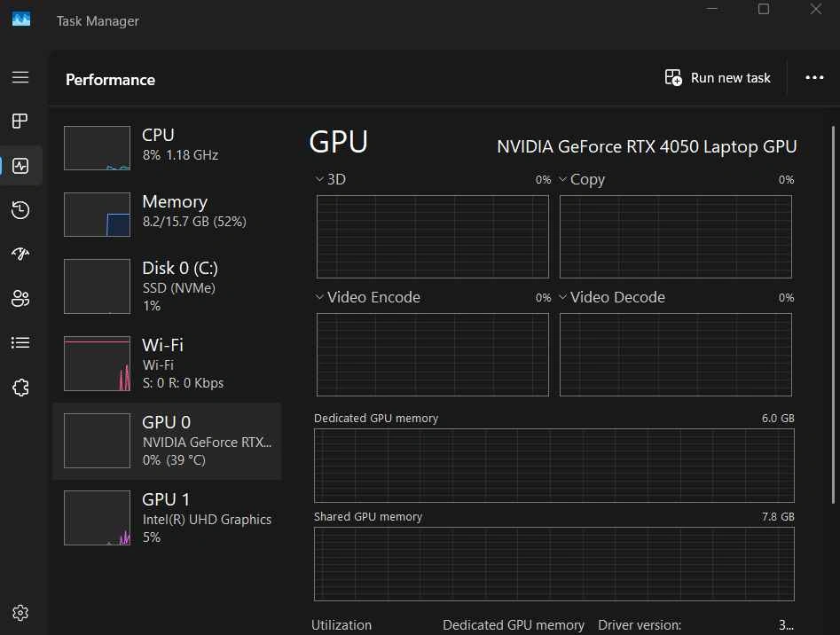Click Run new task button
840x635 pixels.
click(x=718, y=78)
